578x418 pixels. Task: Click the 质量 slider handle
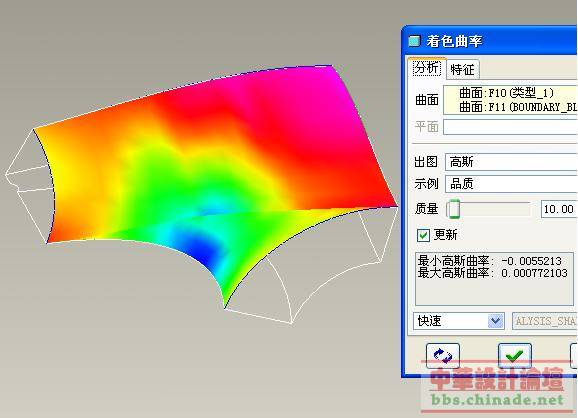(x=454, y=209)
